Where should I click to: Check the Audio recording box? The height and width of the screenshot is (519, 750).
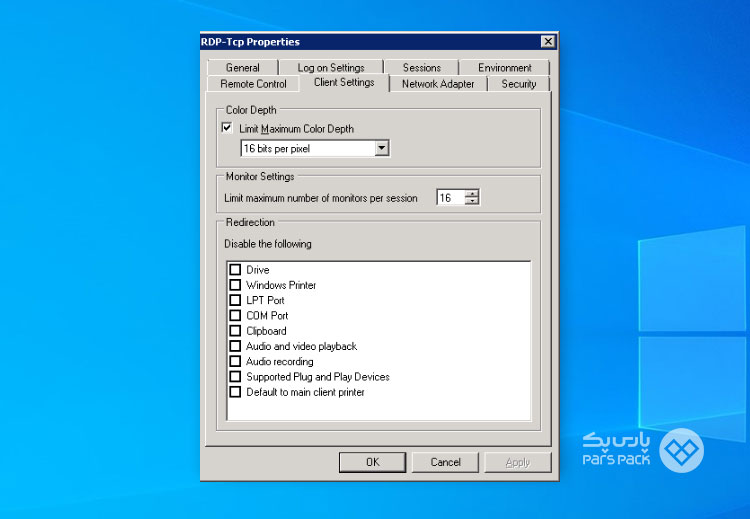(x=235, y=361)
